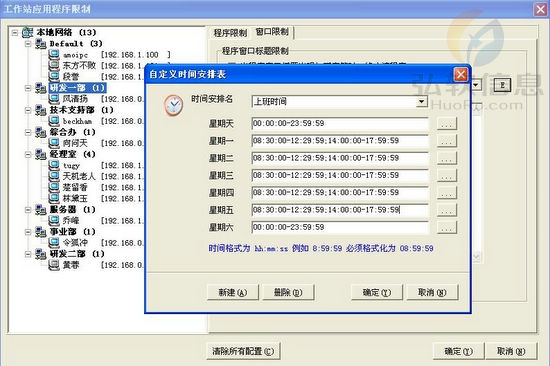Click the 星期六 time input field
The width and height of the screenshot is (550, 366).
click(340, 227)
